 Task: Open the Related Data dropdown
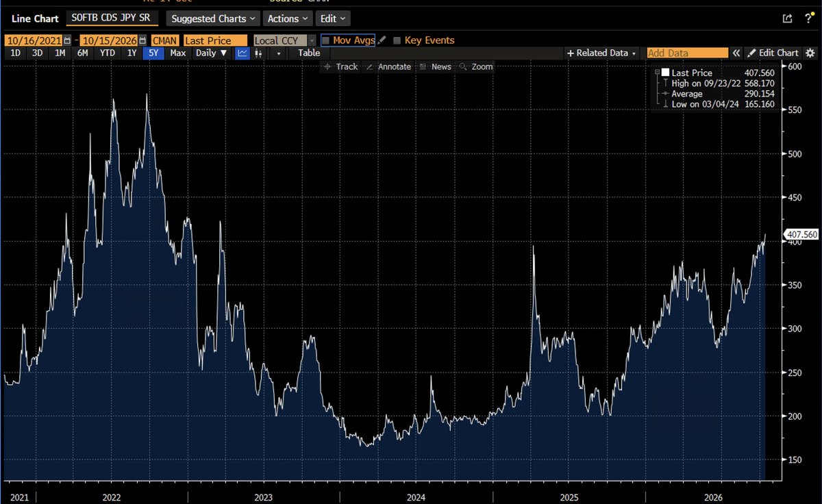click(x=602, y=53)
